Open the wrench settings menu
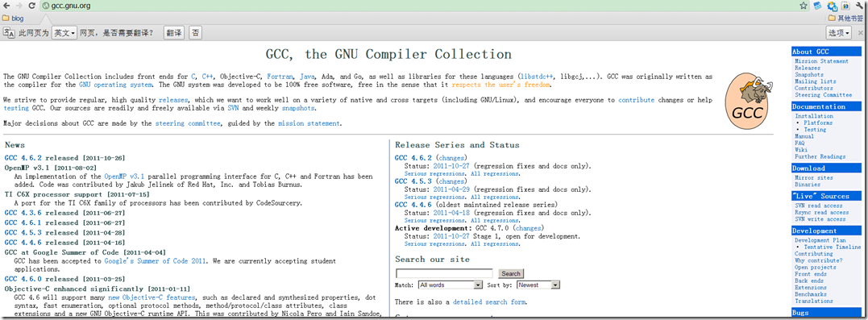The width and height of the screenshot is (868, 320). tap(861, 6)
